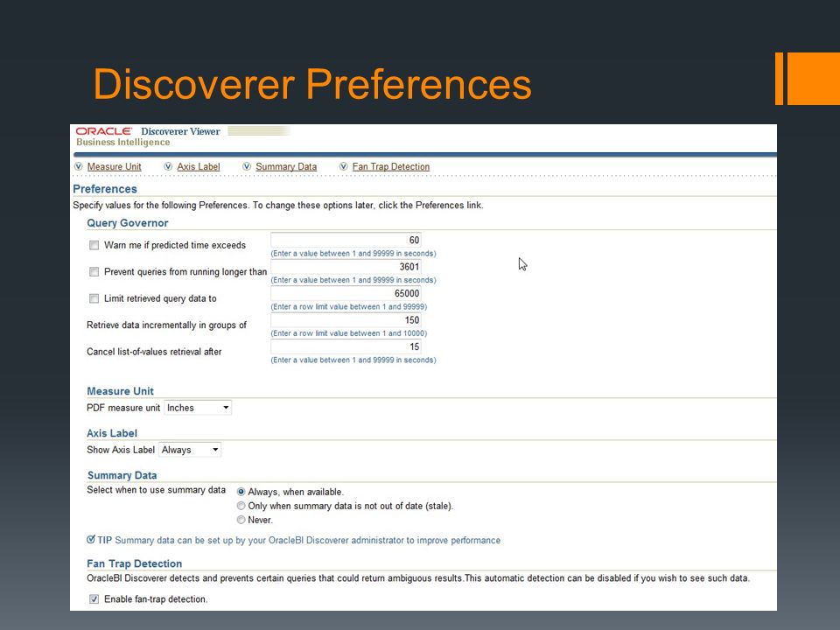Open the PDF measure unit dropdown
This screenshot has width=840, height=630.
(x=198, y=408)
